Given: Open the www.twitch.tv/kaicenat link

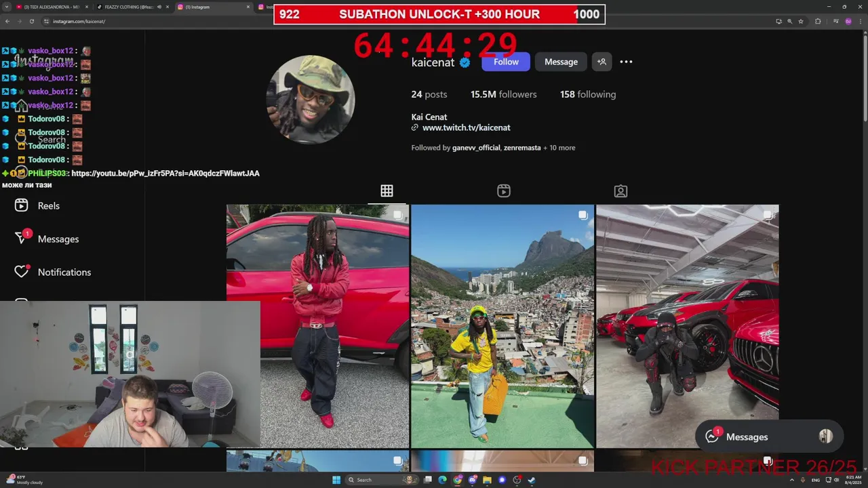Looking at the screenshot, I should [x=466, y=127].
